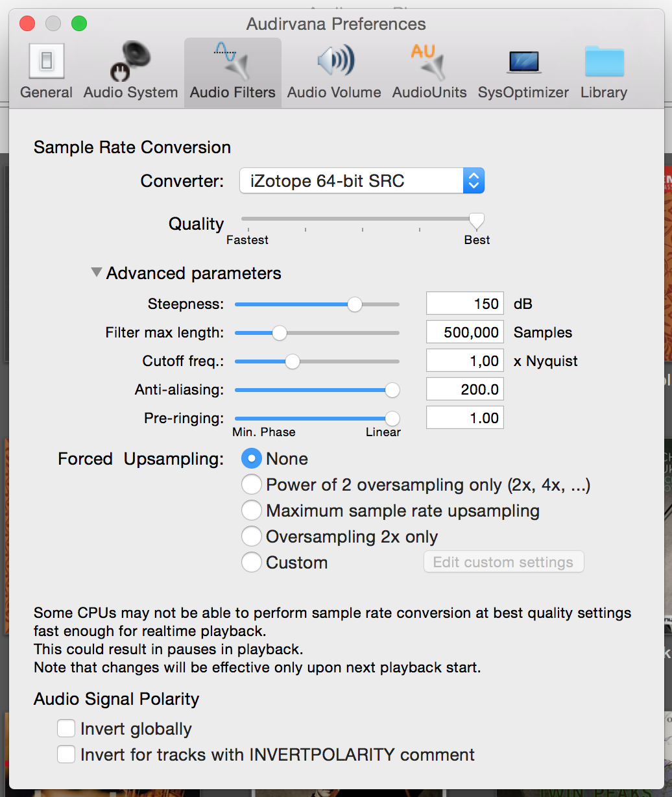Select the Custom upsampling radio button
672x797 pixels.
click(251, 563)
